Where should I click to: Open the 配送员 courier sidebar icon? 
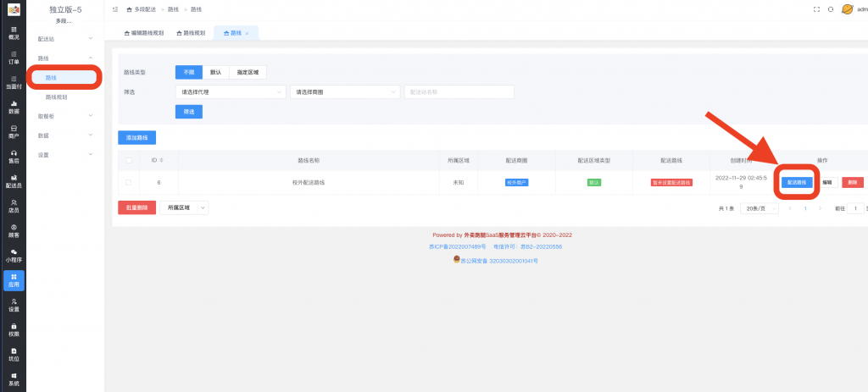coord(14,181)
